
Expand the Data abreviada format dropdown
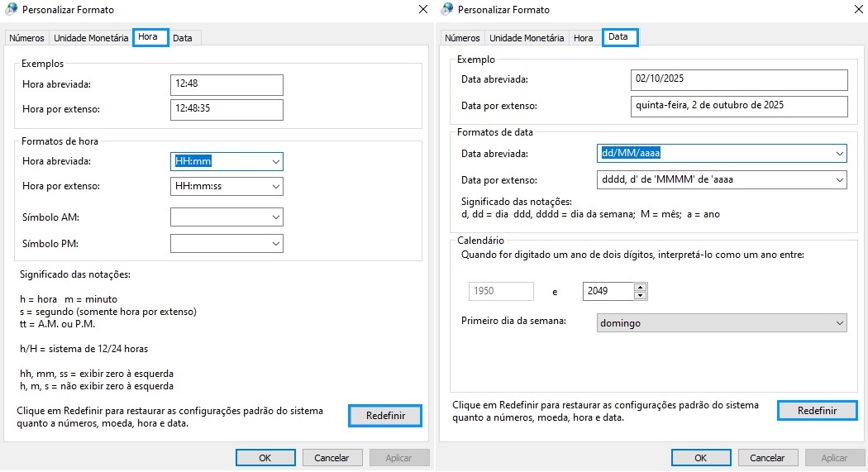tap(839, 154)
